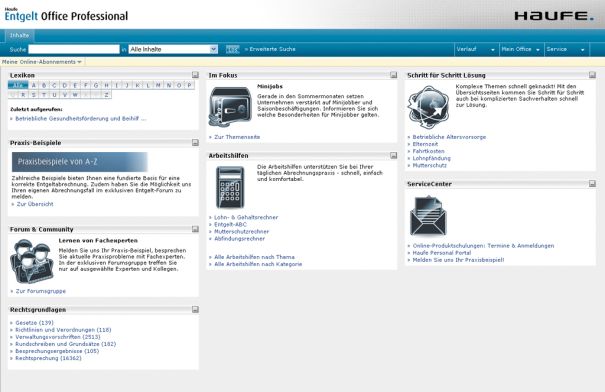Click the calculator icon in Arbeitshilfen
The width and height of the screenshot is (605, 392).
coord(230,187)
